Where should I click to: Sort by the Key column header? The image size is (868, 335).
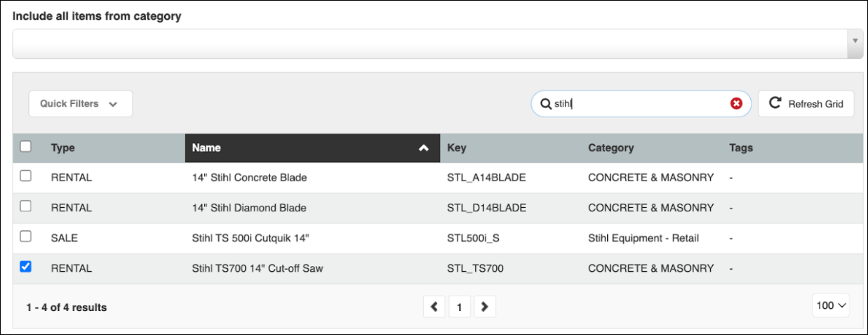tap(456, 148)
